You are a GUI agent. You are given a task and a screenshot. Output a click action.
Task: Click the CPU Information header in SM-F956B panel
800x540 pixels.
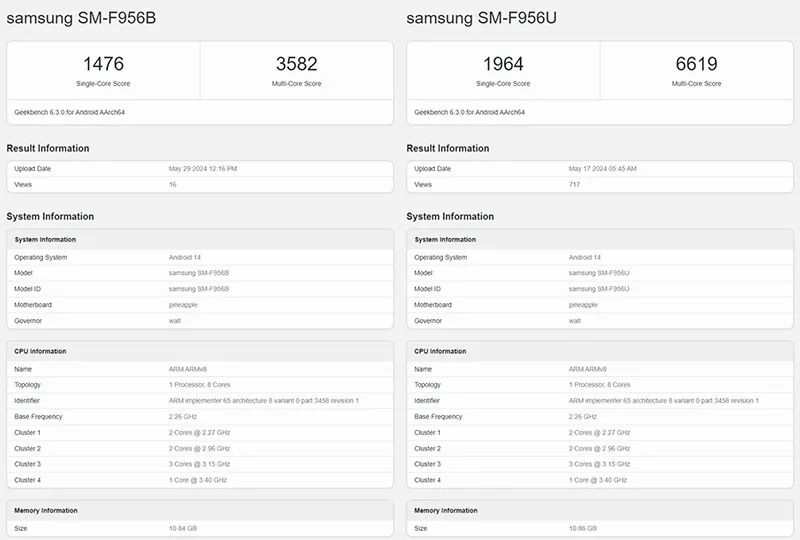point(40,351)
